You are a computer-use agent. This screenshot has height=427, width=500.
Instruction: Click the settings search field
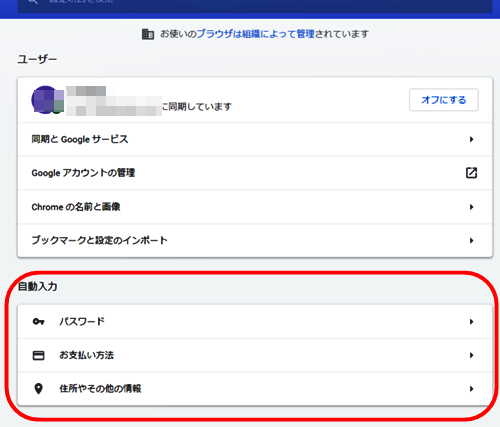(x=255, y=6)
